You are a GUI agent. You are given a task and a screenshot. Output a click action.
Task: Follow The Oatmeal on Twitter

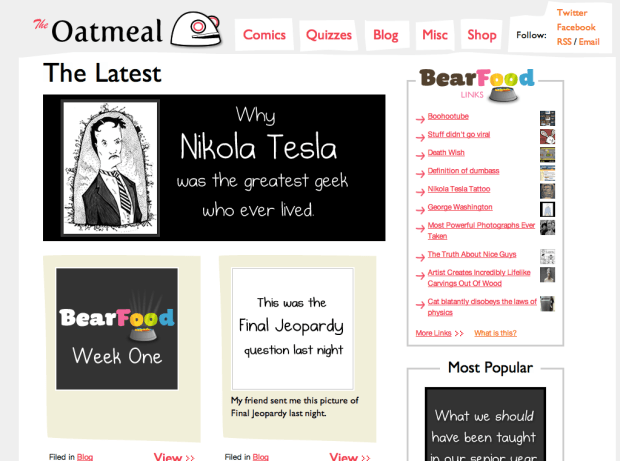click(x=572, y=13)
